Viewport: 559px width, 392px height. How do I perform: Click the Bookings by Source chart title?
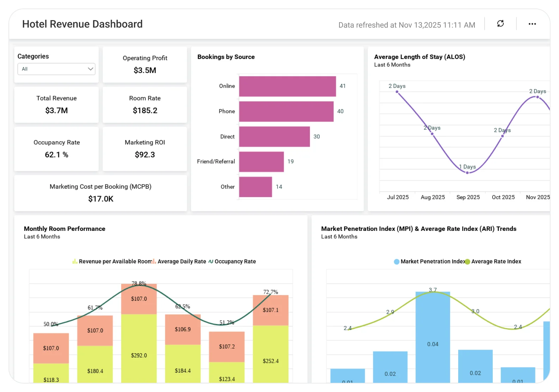tap(226, 57)
